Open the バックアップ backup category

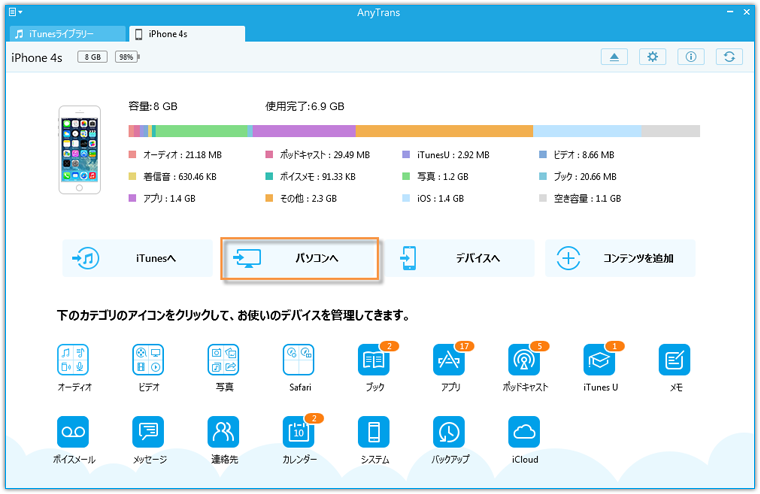click(449, 432)
